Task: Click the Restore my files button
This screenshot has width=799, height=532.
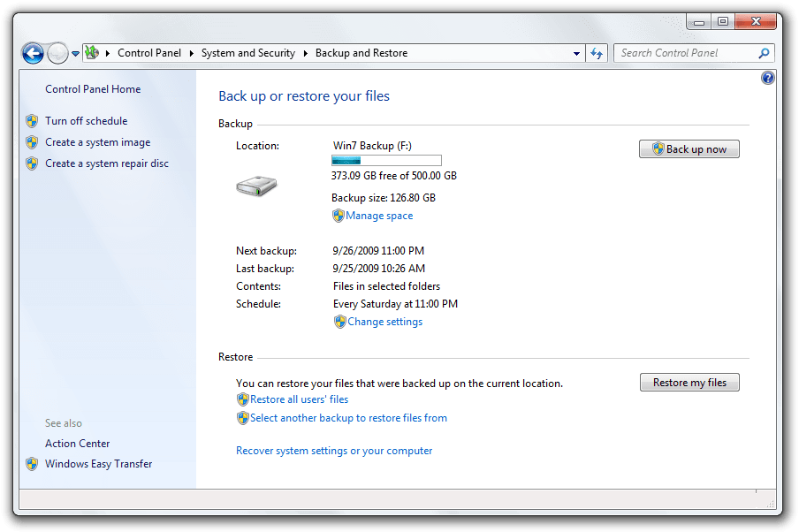Action: pos(689,382)
